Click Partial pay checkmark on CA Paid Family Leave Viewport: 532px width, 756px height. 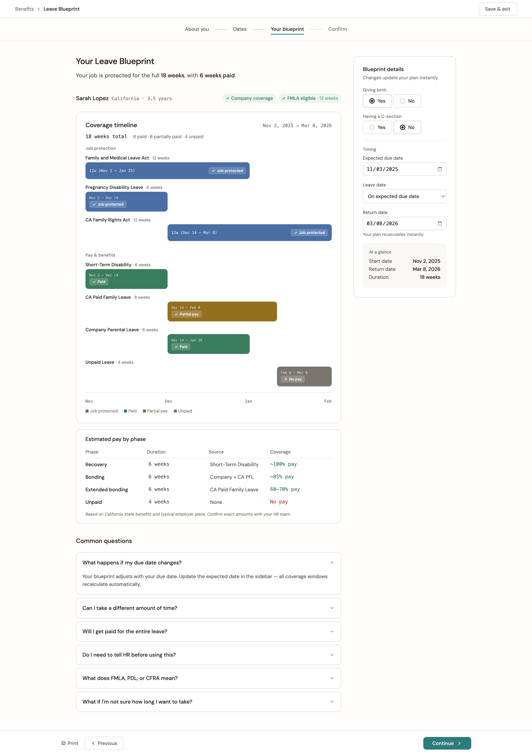coord(176,314)
